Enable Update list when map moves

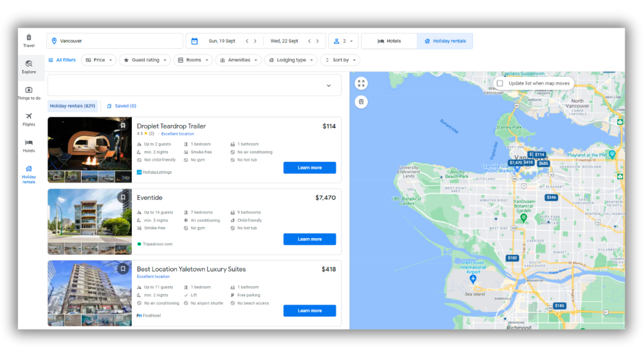pos(500,84)
